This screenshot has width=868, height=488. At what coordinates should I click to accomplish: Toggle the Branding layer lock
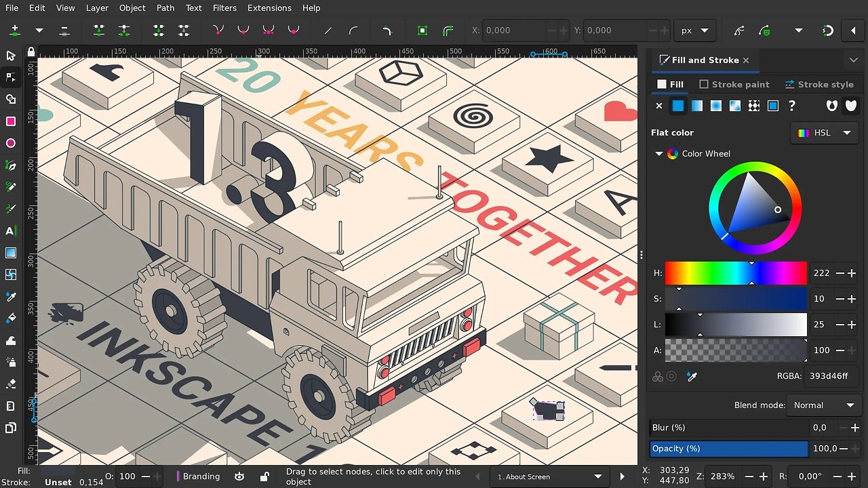[264, 476]
